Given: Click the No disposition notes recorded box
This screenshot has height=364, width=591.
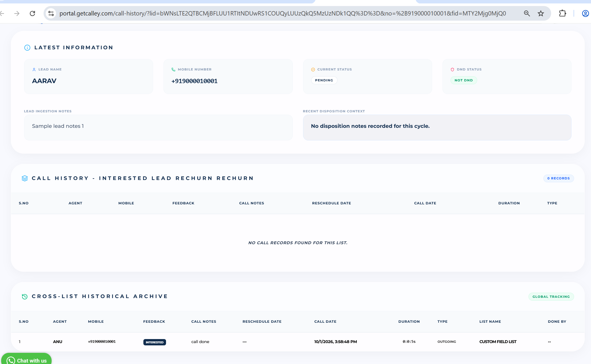Looking at the screenshot, I should (437, 128).
